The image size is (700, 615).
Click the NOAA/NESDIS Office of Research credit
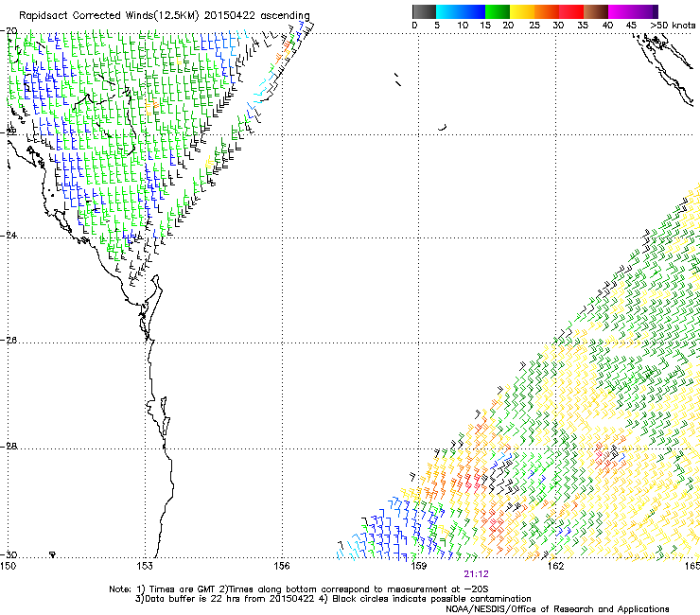pyautogui.click(x=557, y=609)
